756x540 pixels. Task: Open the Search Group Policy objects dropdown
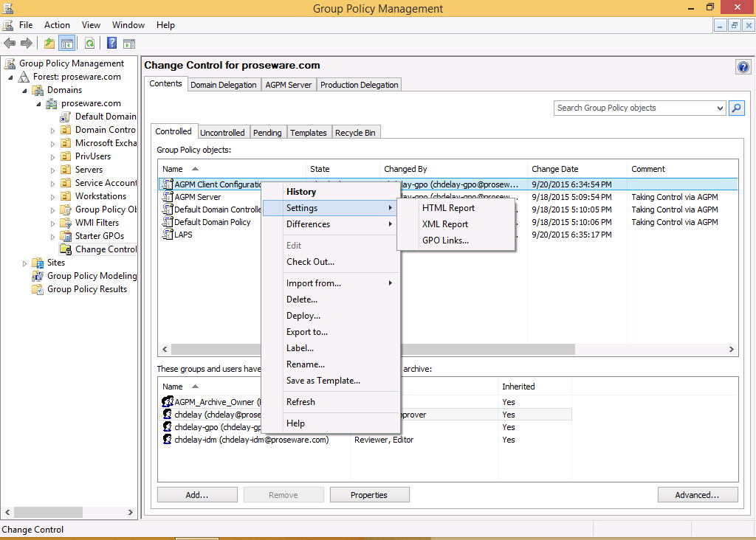[720, 108]
